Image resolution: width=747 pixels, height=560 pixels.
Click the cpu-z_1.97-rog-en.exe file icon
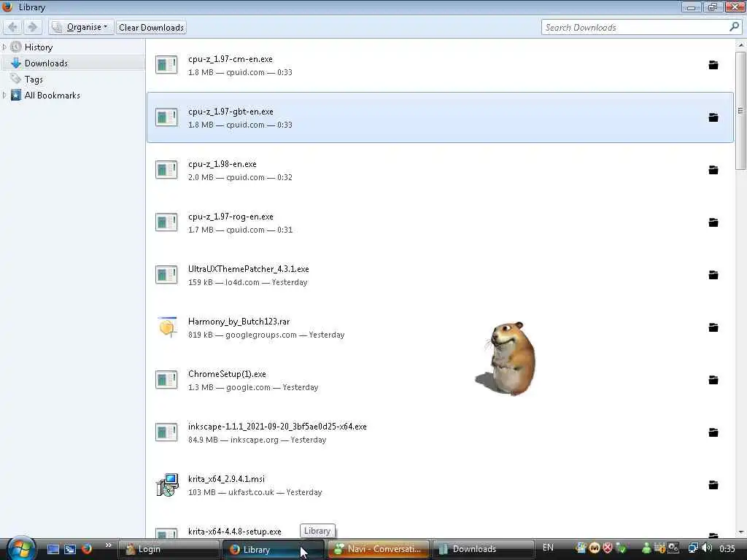166,222
